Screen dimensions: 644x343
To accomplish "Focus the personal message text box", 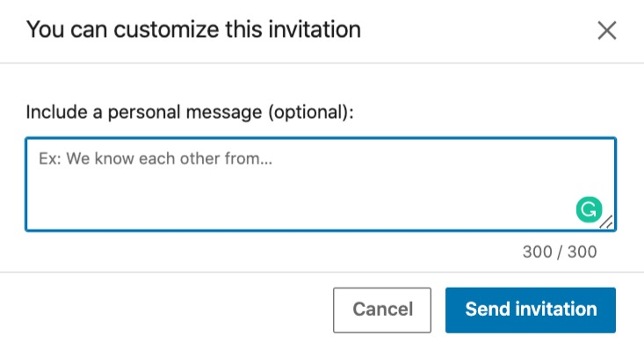I will (x=321, y=184).
